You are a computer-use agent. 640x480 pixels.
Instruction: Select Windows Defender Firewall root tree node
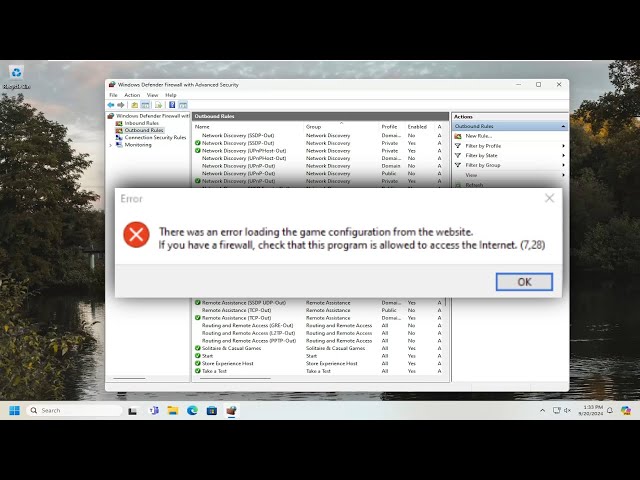[149, 116]
